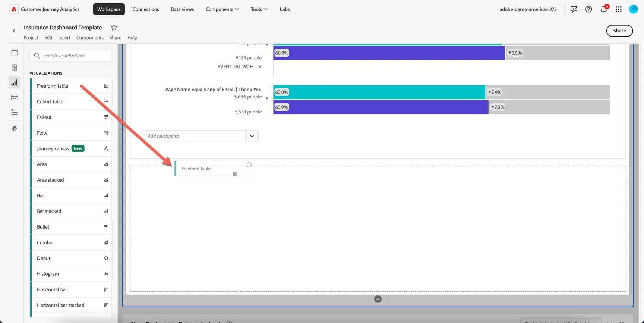Viewport: 644px width, 323px height.
Task: Click the Adobe logo icon
Action: (14, 9)
